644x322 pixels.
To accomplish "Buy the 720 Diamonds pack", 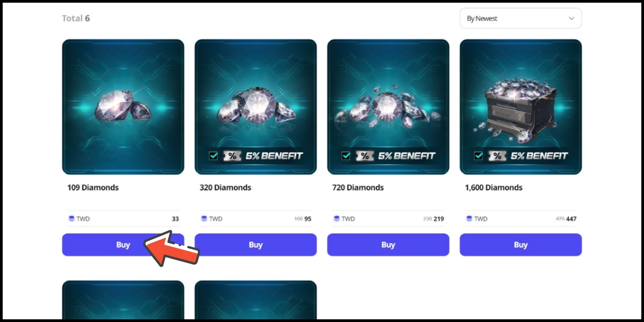I will [x=388, y=245].
